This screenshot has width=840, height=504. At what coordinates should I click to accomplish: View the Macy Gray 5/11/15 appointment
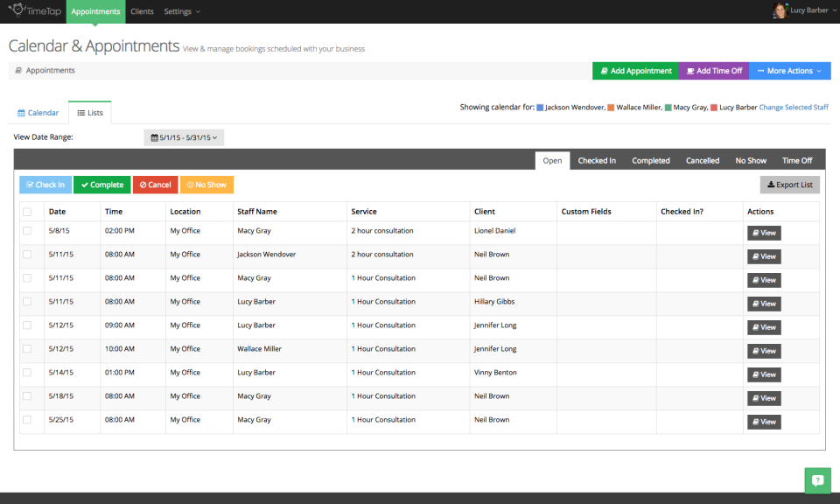(764, 280)
